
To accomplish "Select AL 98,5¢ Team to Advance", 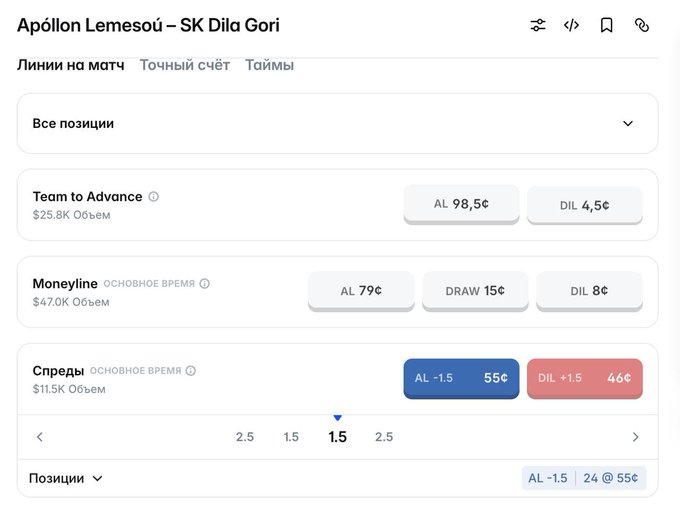I will 461,204.
